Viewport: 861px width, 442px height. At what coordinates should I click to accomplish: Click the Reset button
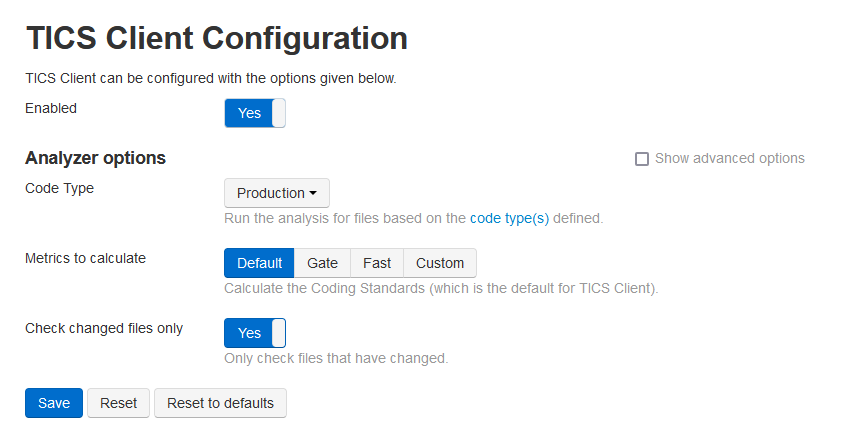[x=118, y=403]
